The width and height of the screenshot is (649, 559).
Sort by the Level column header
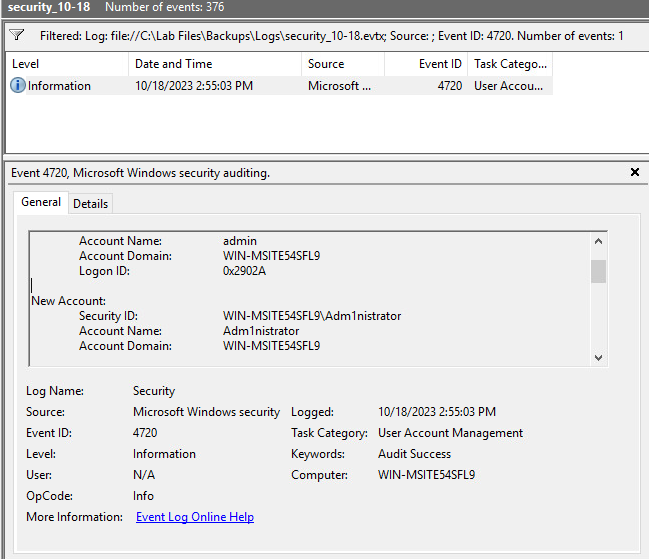tap(67, 64)
